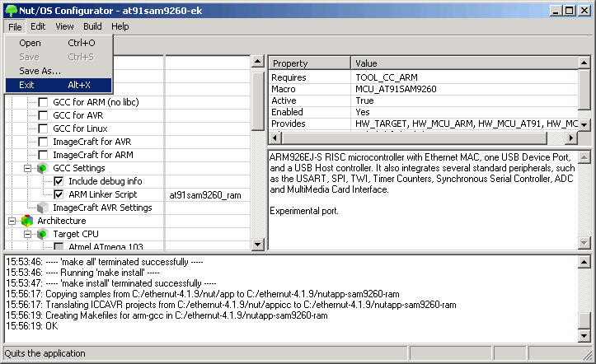
Task: Click the grey ImageCraft AVR Settings cube icon
Action: [43, 208]
